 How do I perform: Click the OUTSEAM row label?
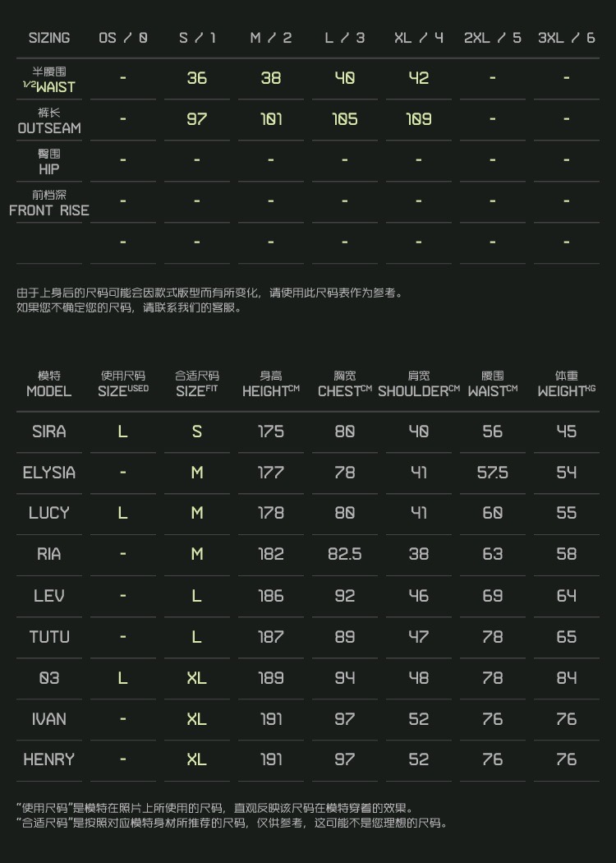49,121
